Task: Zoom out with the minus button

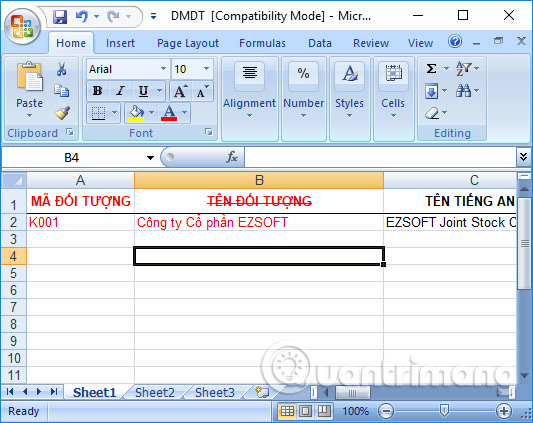Action: [x=386, y=411]
